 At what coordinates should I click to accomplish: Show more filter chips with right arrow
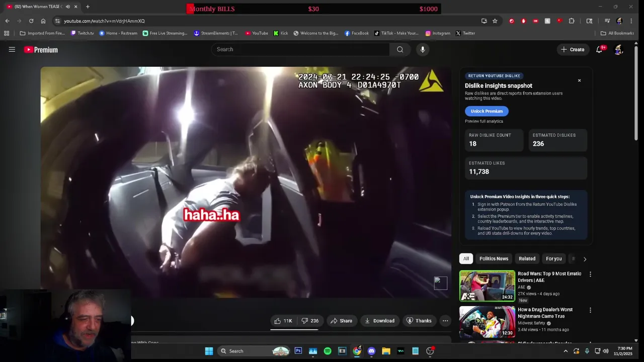pos(585,259)
